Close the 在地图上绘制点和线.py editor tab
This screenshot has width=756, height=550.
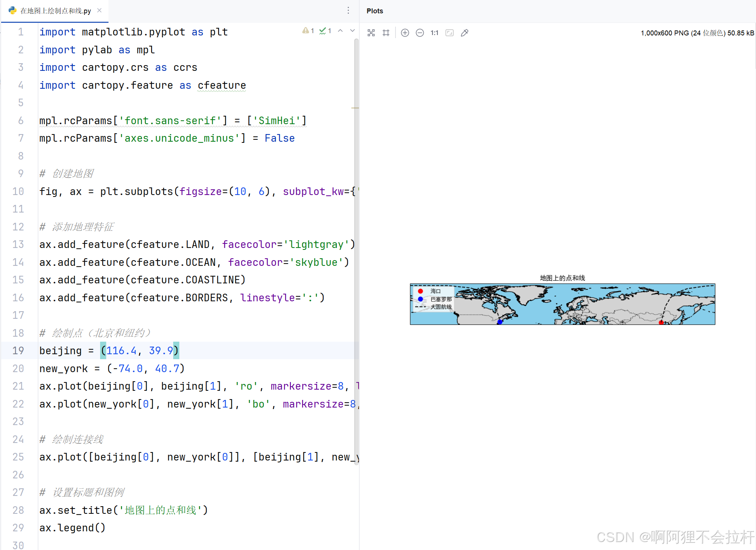point(99,10)
